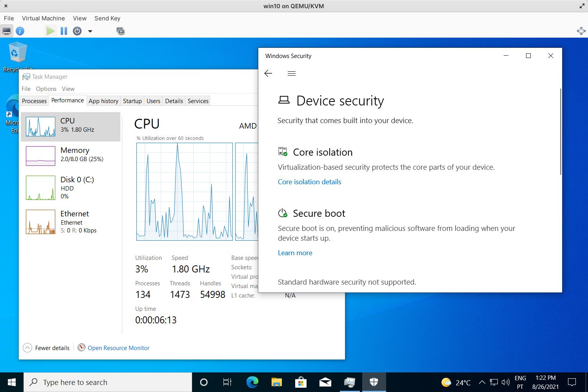Viewport: 588px width, 392px height.
Task: Open the Virtual Machine menu
Action: pos(43,18)
